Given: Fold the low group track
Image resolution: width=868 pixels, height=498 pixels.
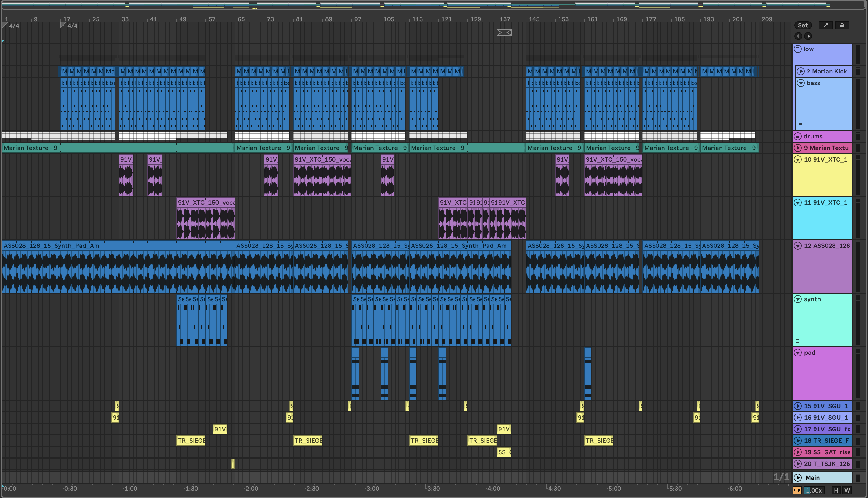Looking at the screenshot, I should point(797,49).
